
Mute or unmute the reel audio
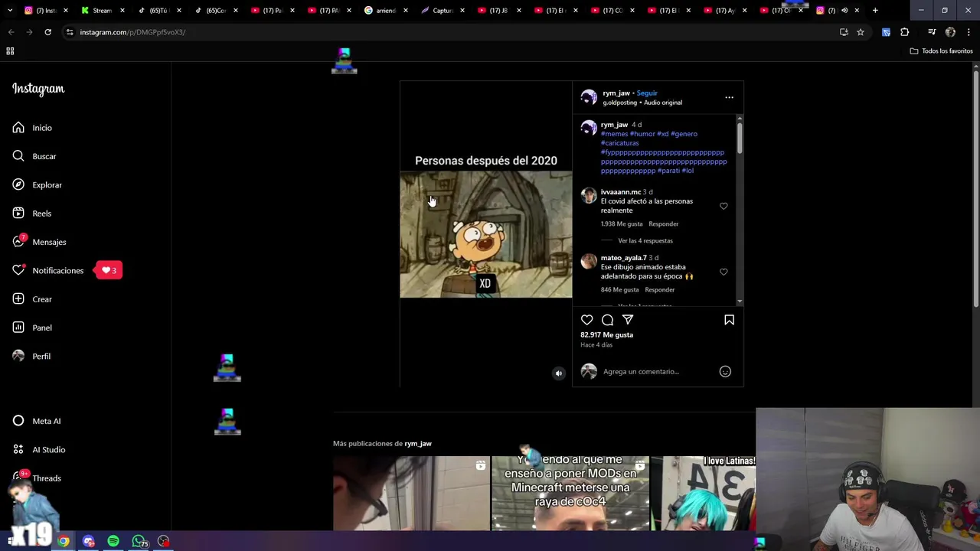coord(558,373)
